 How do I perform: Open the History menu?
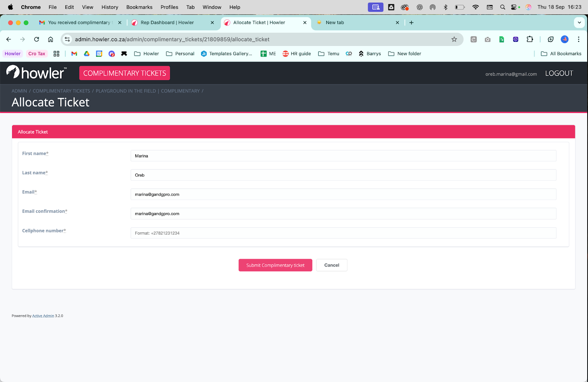(110, 7)
